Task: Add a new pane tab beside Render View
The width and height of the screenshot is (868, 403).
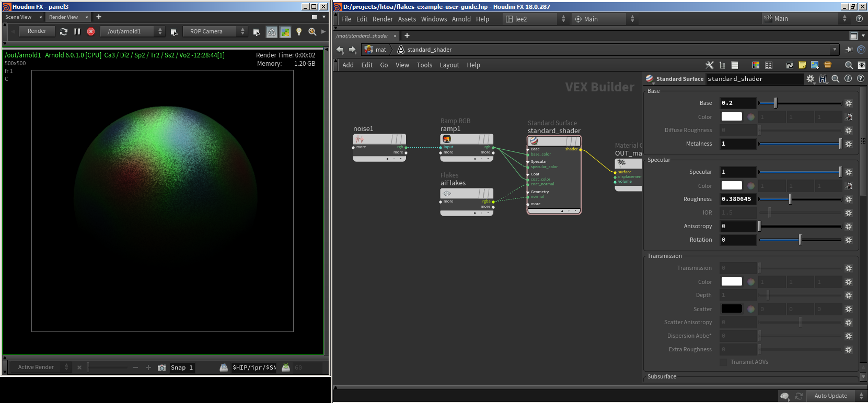Action: pos(99,17)
